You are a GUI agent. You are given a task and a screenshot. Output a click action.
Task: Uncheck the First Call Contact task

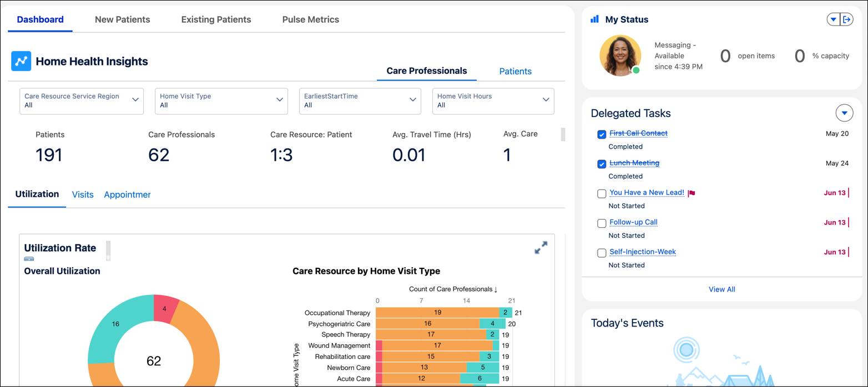(602, 134)
